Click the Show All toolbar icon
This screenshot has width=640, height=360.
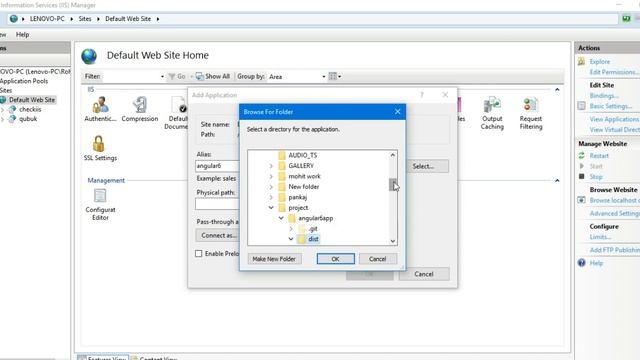(200, 76)
